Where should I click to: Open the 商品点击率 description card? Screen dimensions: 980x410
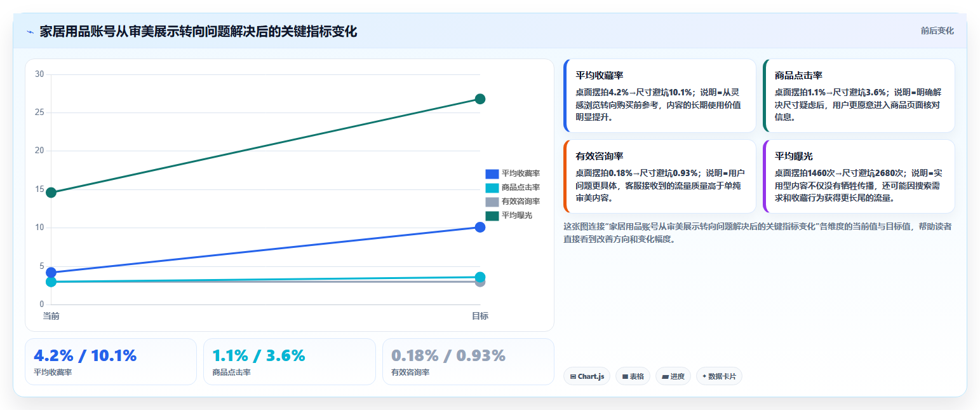coord(859,96)
